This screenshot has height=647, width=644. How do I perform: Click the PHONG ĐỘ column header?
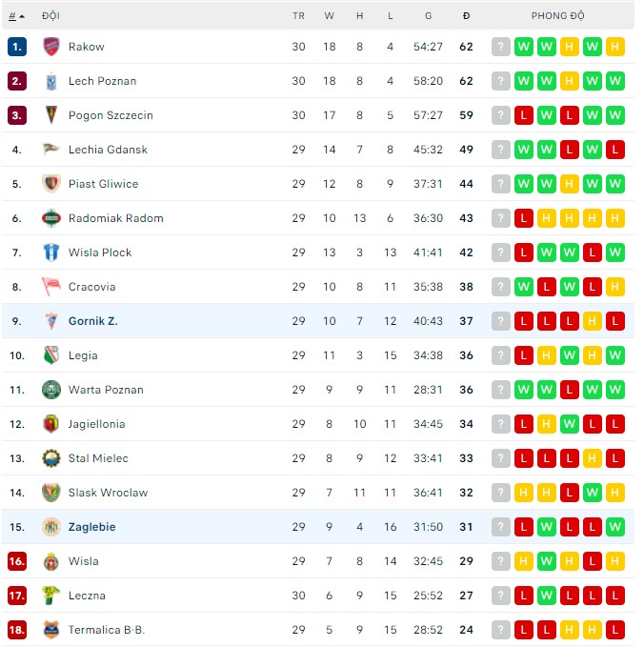pos(558,15)
